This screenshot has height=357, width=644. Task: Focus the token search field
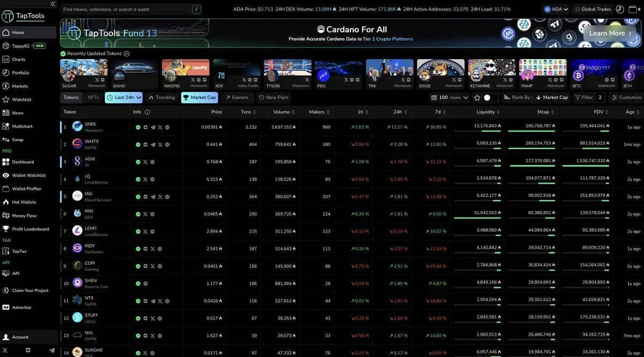pyautogui.click(x=131, y=9)
